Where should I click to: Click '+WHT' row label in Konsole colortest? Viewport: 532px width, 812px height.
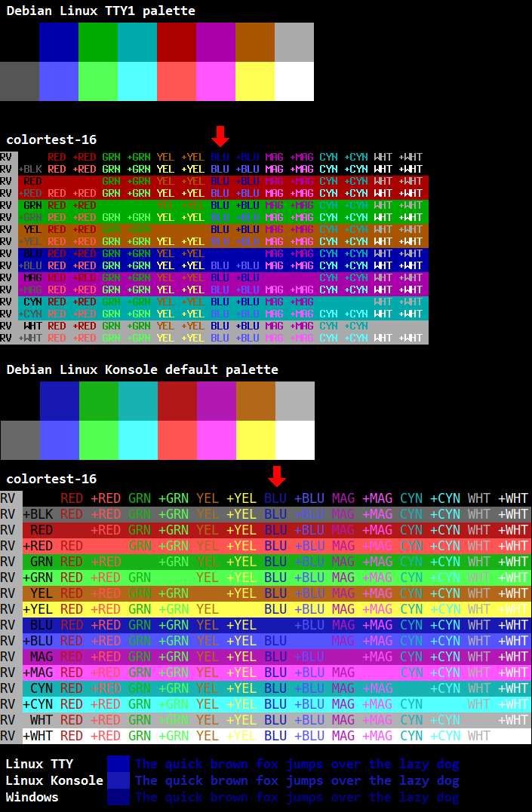pyautogui.click(x=38, y=736)
